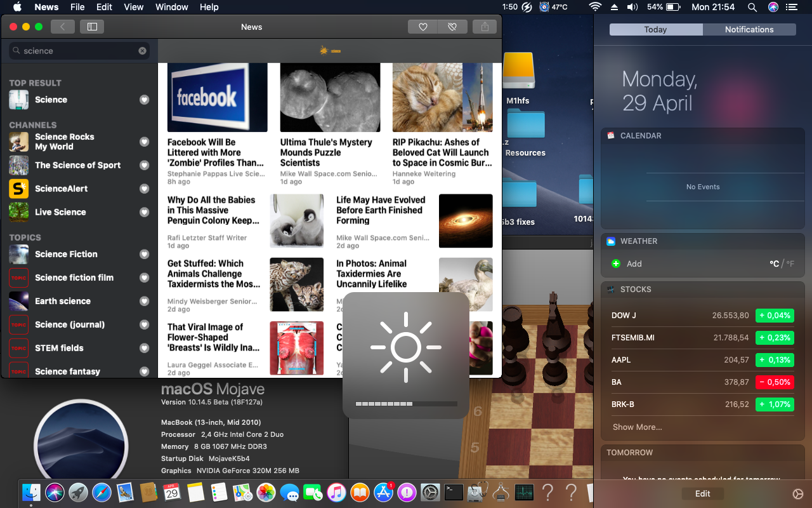Launch Safari from the dock

tap(101, 492)
